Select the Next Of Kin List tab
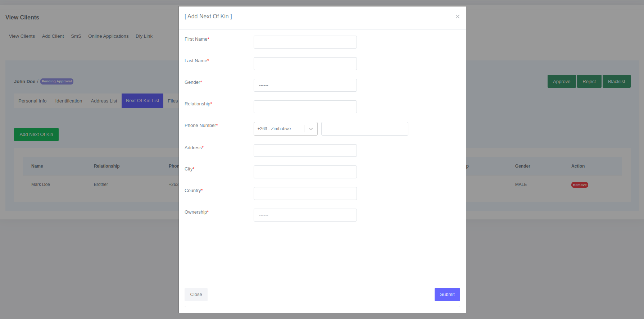The height and width of the screenshot is (319, 644). pos(142,101)
